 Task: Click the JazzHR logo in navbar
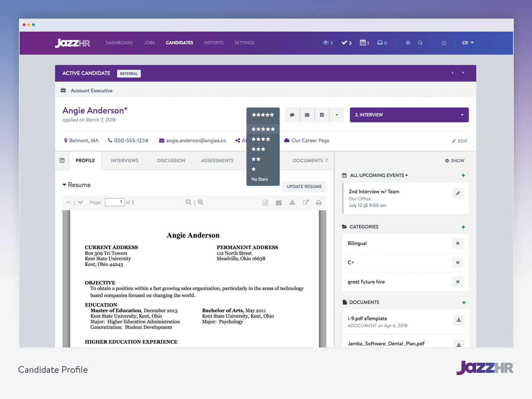point(72,43)
